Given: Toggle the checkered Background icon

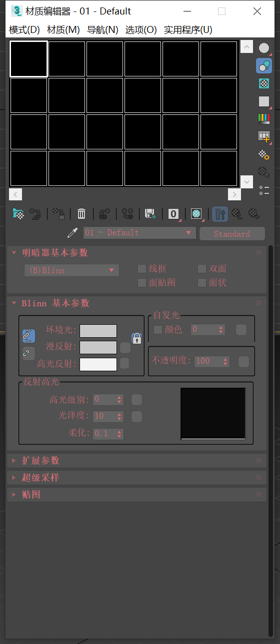Looking at the screenshot, I should [x=264, y=83].
